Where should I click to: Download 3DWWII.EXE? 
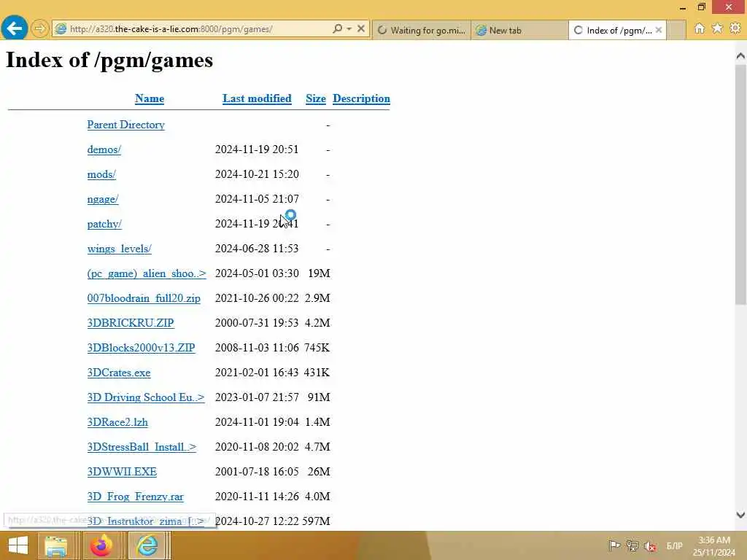pyautogui.click(x=122, y=472)
